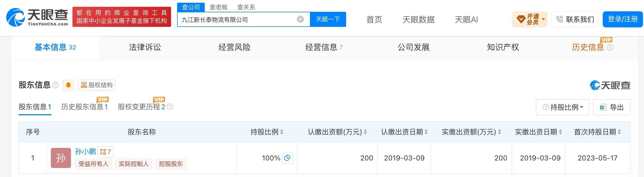
Task: Sort by 认缴出资额 column
Action: (365, 132)
